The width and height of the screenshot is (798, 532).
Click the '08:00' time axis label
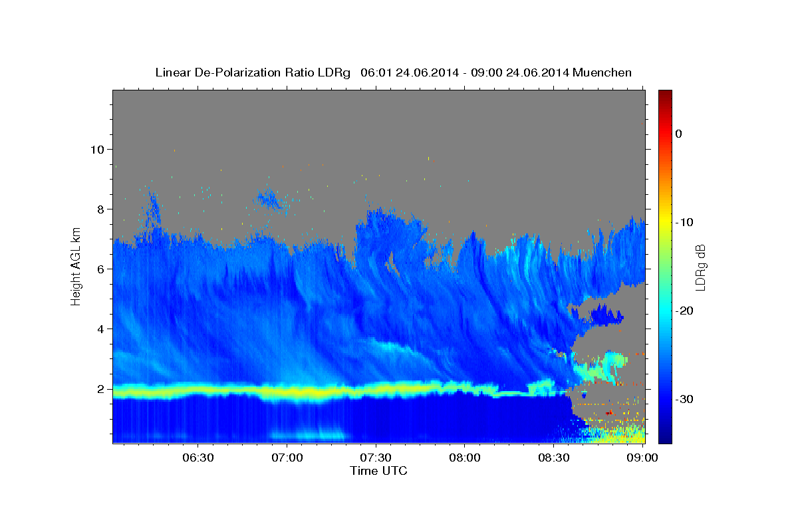[464, 458]
